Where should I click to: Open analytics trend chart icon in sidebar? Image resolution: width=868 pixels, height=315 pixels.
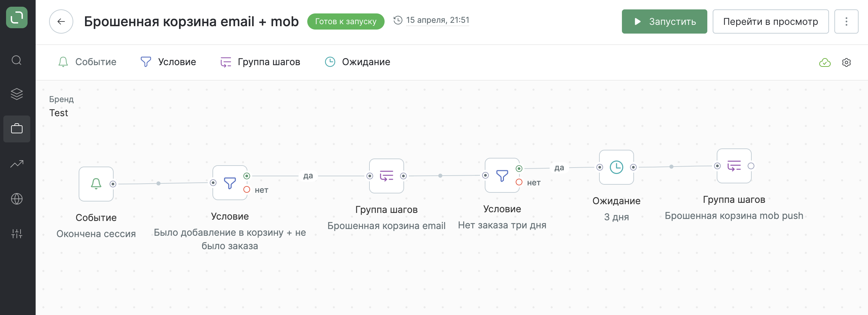click(16, 164)
